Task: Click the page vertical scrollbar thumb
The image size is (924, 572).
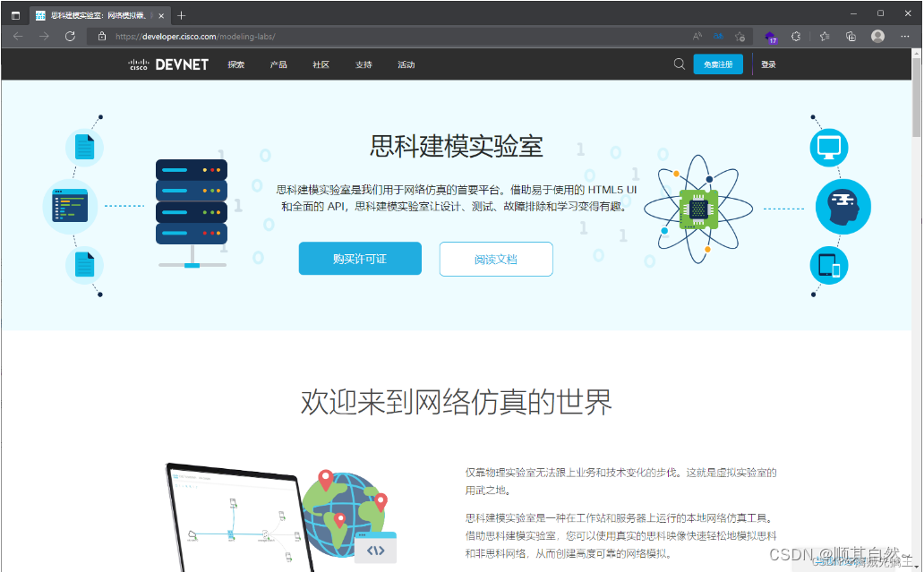Action: pyautogui.click(x=917, y=98)
